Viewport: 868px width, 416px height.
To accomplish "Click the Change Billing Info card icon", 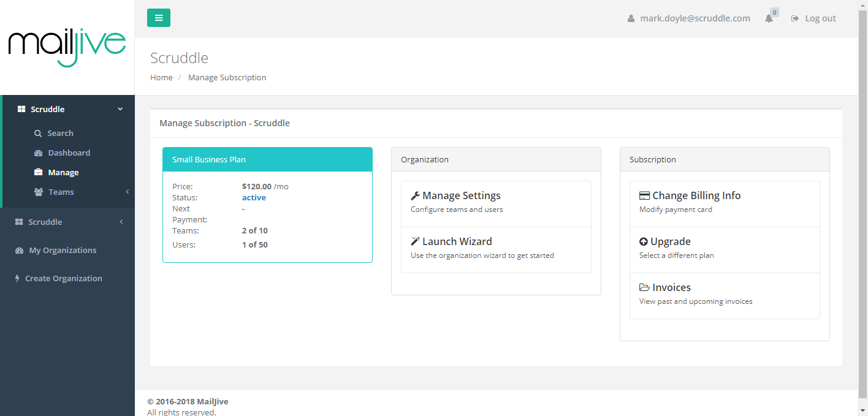I will pyautogui.click(x=644, y=196).
